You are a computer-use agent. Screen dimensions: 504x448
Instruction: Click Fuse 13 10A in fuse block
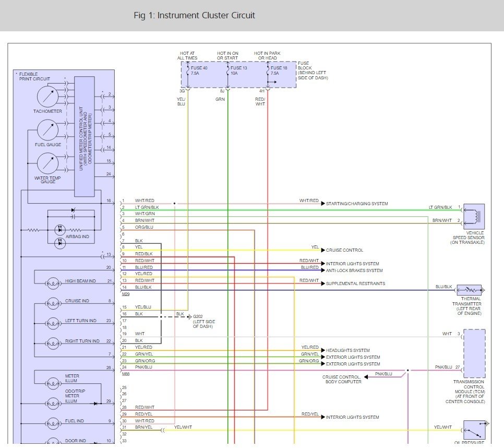click(x=238, y=70)
